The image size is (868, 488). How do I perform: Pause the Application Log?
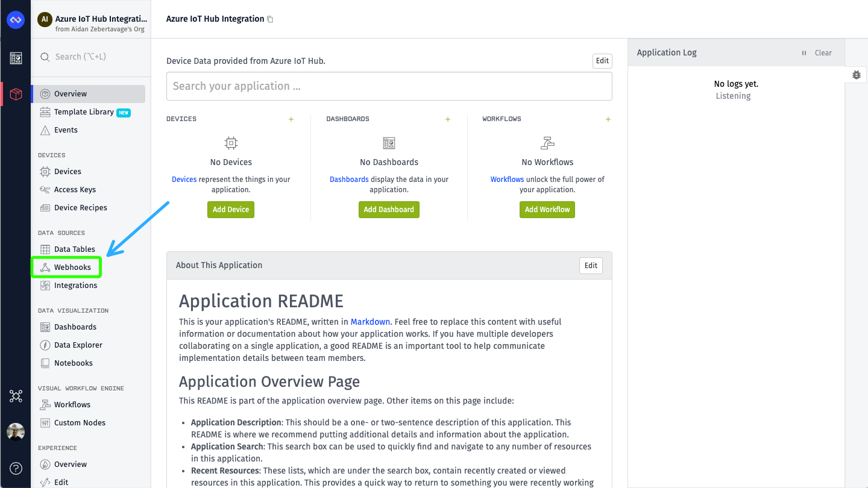tap(804, 53)
